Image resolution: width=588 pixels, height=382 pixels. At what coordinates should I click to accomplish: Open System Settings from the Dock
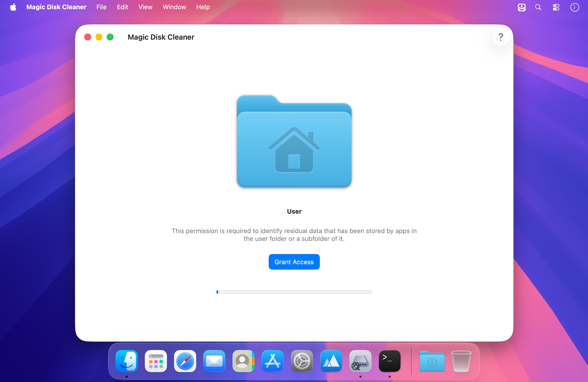point(302,361)
